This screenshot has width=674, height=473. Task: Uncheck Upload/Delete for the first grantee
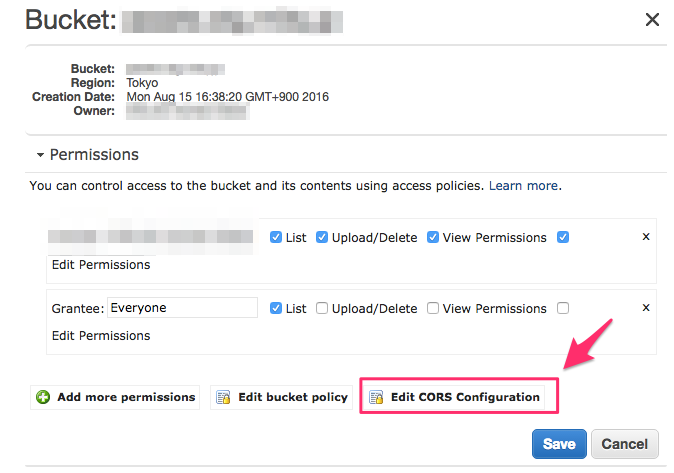click(x=322, y=237)
